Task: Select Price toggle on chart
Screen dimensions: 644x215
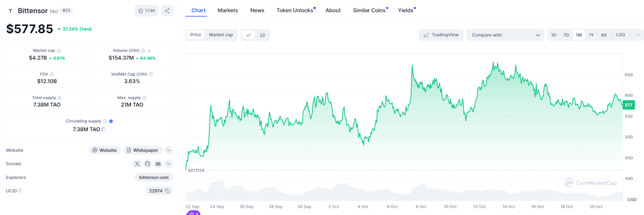Action: [x=196, y=35]
